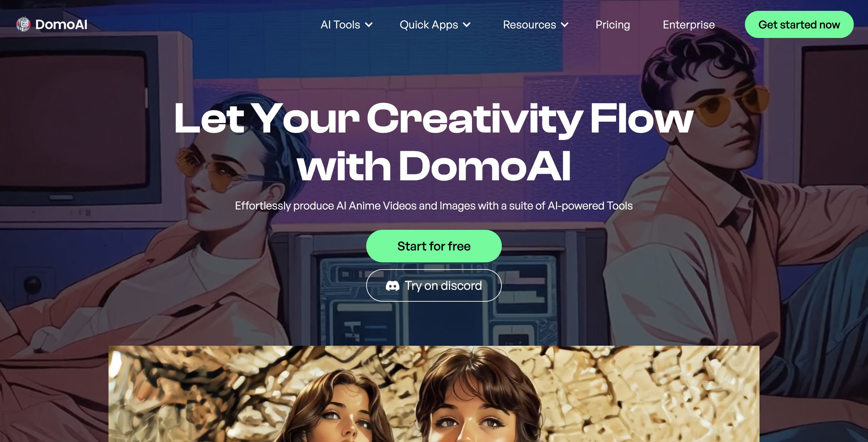Click the DomoAI brand name text

pos(61,24)
